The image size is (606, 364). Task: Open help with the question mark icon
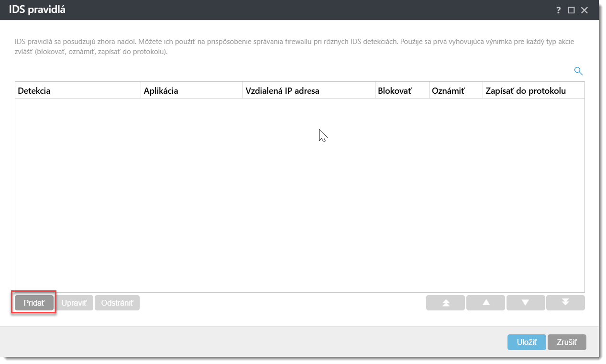tap(558, 10)
